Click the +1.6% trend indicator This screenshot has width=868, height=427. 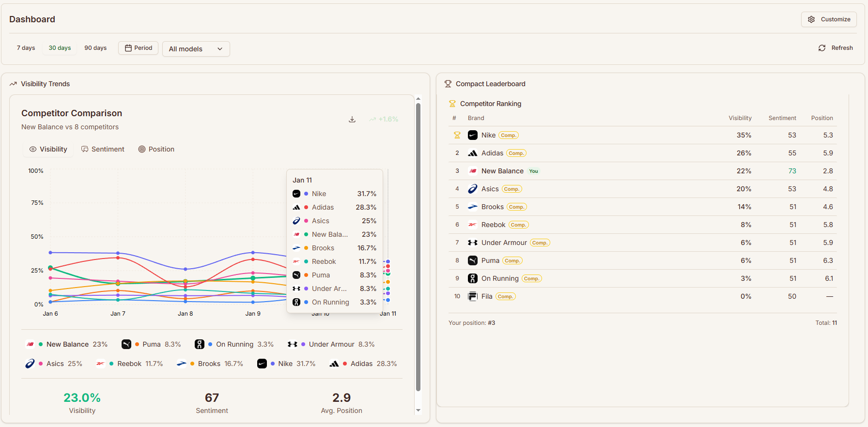point(384,119)
